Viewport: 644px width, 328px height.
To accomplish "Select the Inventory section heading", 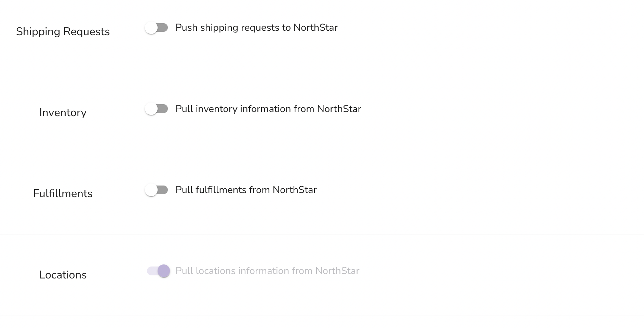I will (x=63, y=112).
